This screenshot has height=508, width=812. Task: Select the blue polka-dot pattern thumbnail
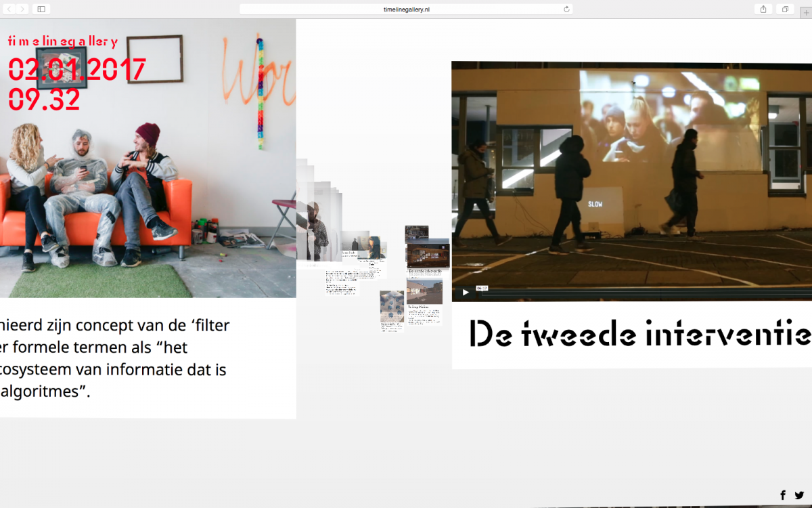pyautogui.click(x=391, y=306)
